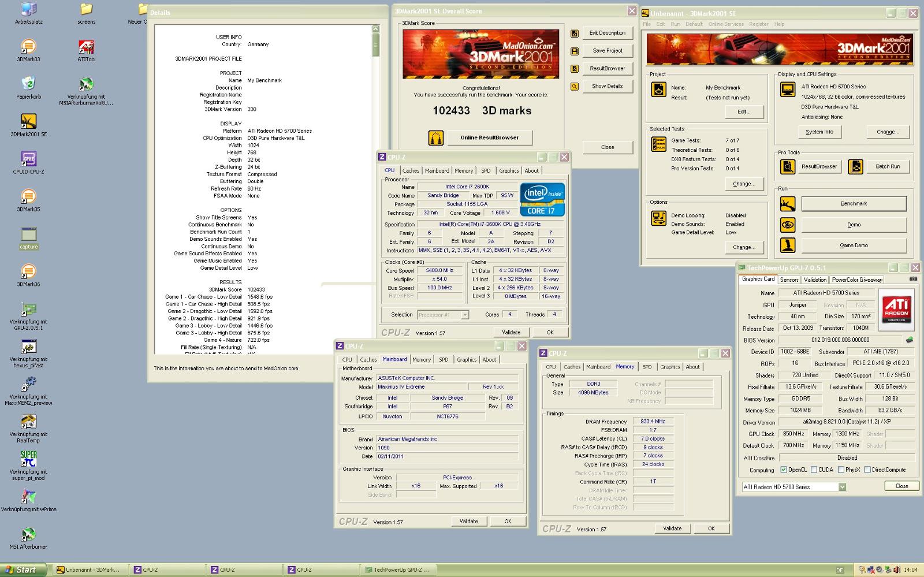Click the GPU-Z screenshot camera icon
The width and height of the screenshot is (924, 577).
click(x=913, y=279)
